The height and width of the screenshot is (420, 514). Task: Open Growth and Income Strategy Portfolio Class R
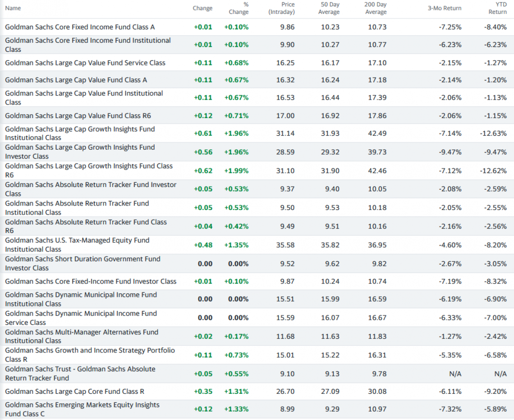point(90,355)
